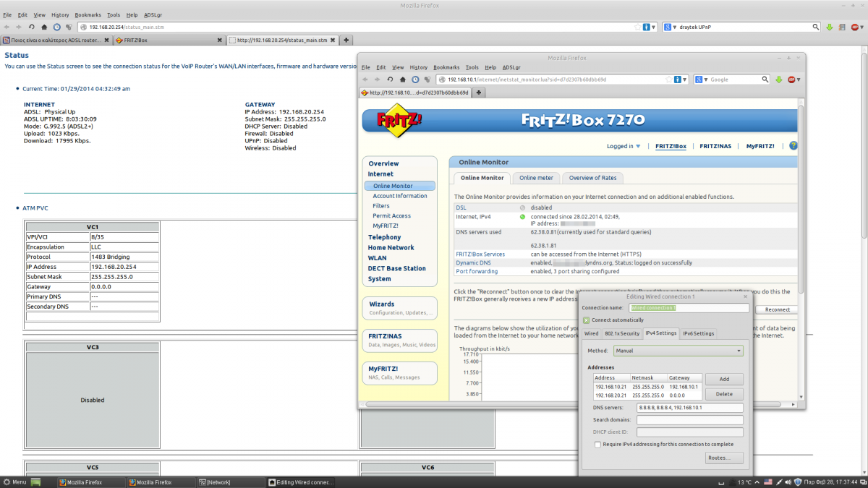Click green download arrow in back Firefox window
This screenshot has width=868, height=488.
pos(830,27)
